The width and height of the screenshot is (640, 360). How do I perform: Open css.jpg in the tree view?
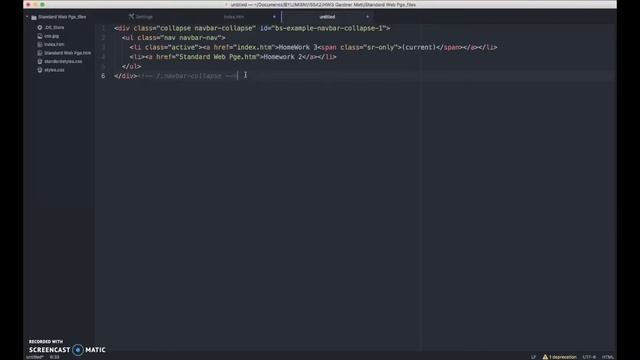(51, 36)
